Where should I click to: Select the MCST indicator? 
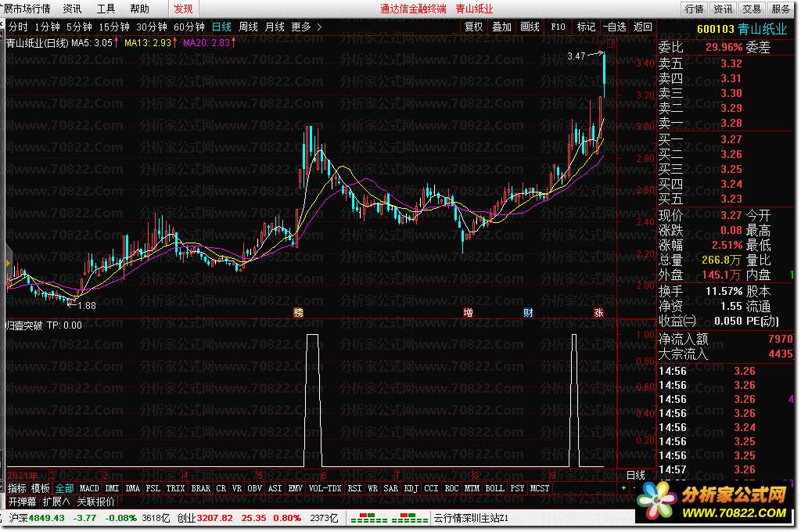coord(540,488)
